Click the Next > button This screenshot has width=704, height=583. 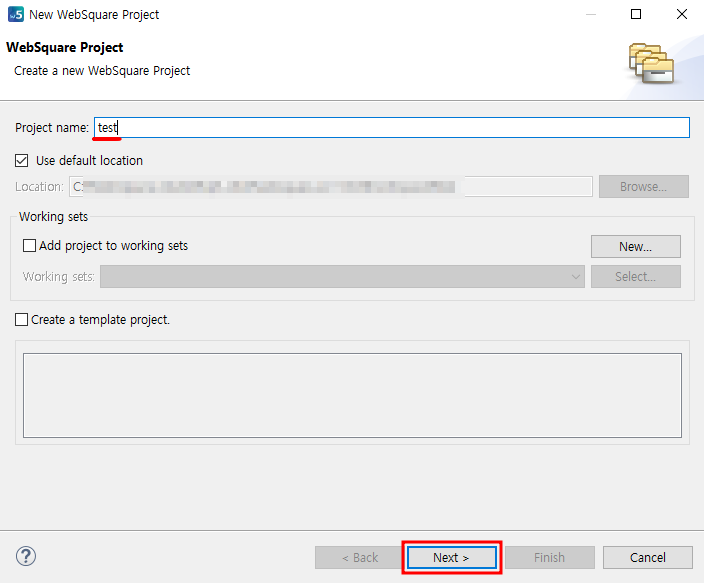[452, 557]
